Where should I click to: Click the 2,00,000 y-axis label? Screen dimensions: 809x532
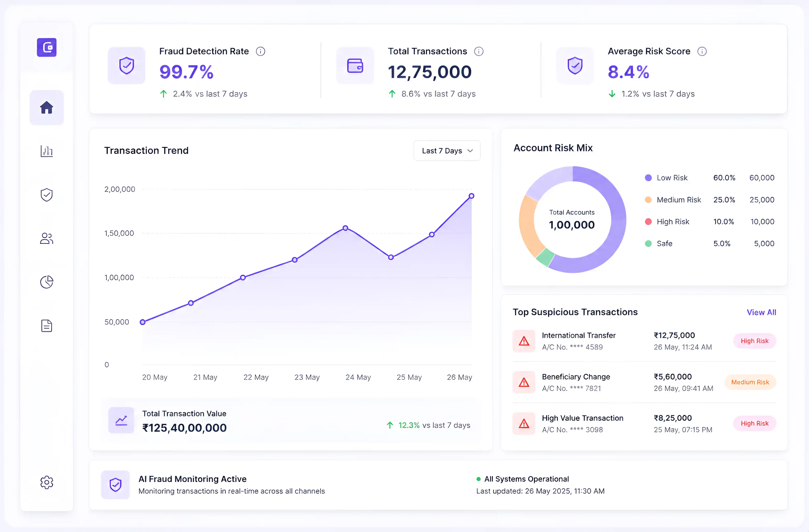point(120,189)
